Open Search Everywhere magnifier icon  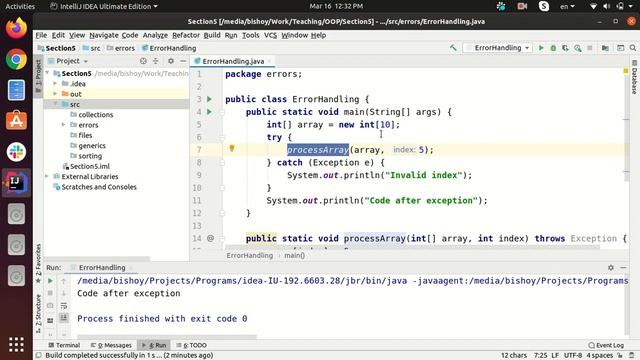coord(633,48)
